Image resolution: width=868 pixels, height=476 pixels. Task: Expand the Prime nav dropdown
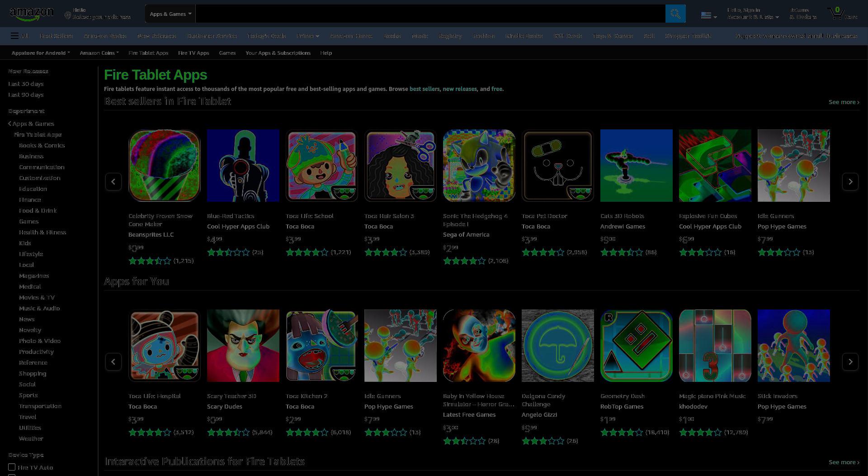[308, 36]
